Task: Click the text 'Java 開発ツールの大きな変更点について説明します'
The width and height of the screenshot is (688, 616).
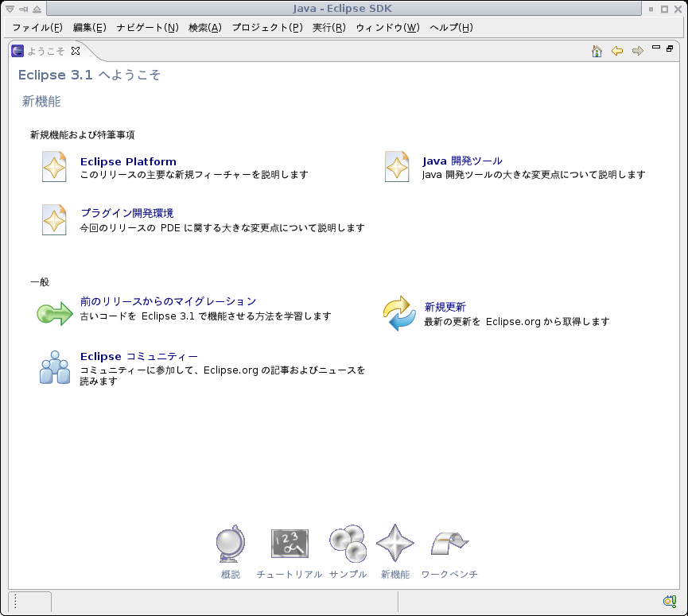Action: [x=534, y=175]
